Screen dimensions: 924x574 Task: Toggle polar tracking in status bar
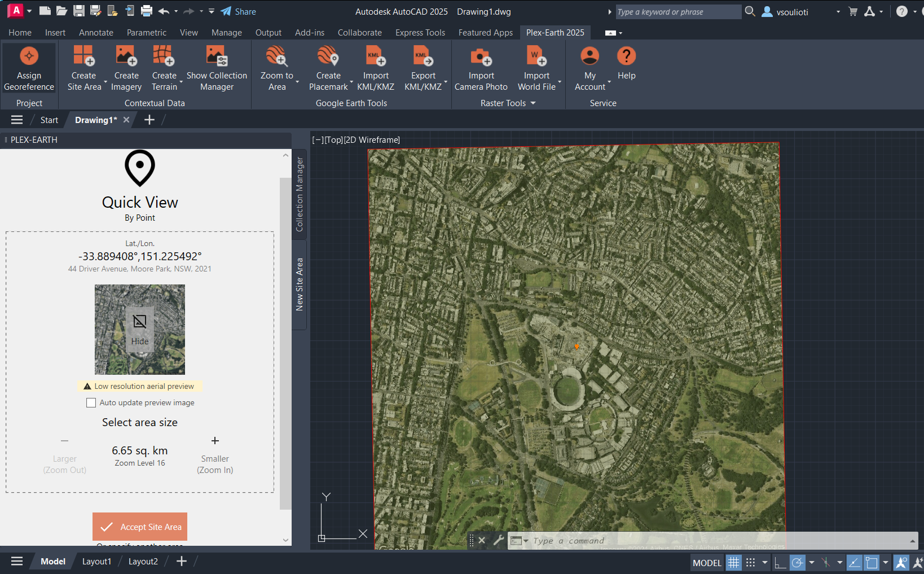click(797, 562)
